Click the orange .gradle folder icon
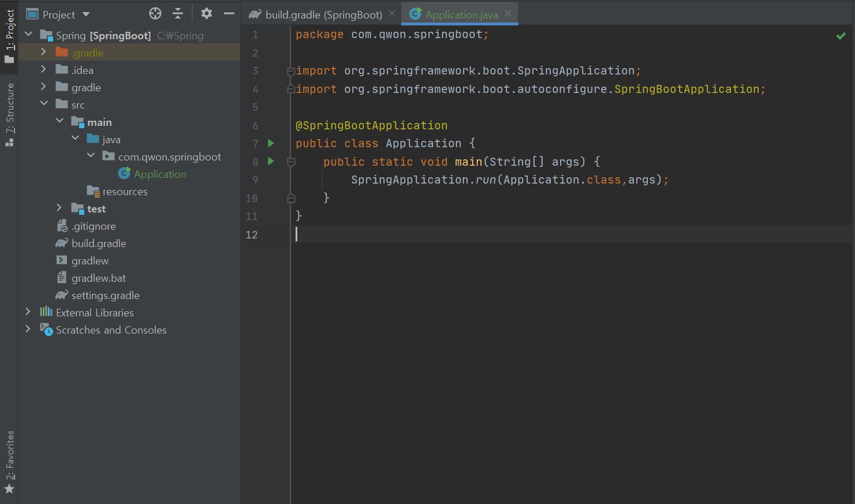Screen dimensions: 855x504 click(62, 52)
